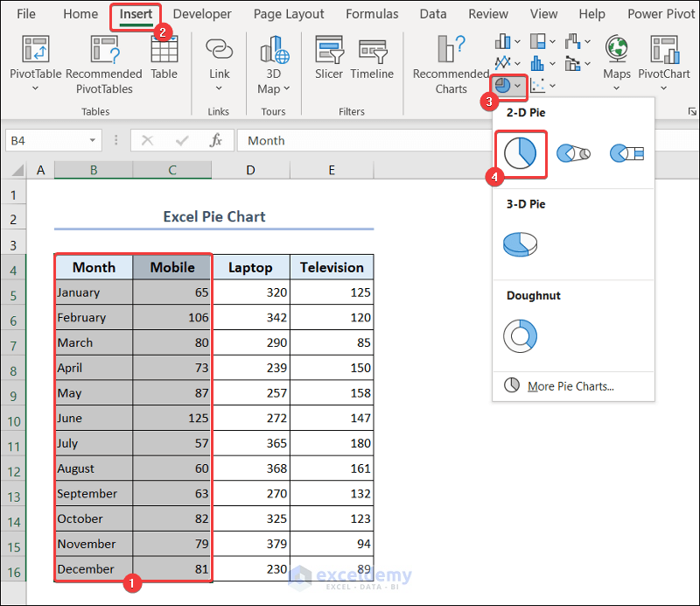Viewport: 700px width, 606px height.
Task: Open More Pie Charts dialog
Action: (570, 386)
